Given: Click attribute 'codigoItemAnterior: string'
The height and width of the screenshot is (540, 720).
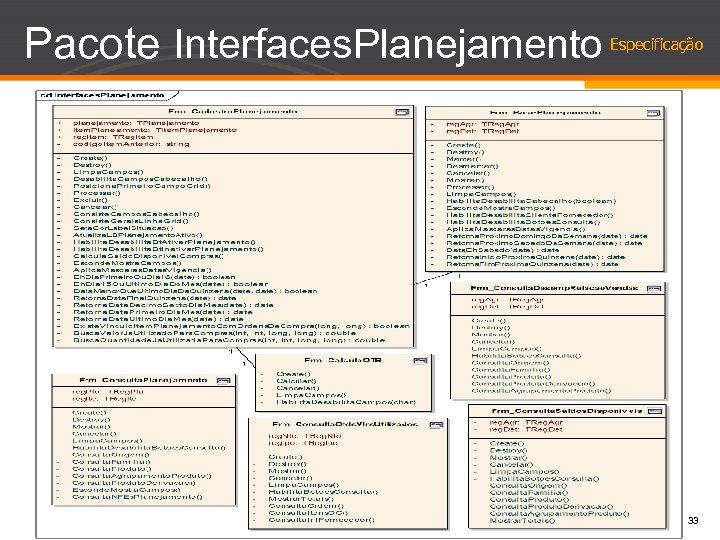Looking at the screenshot, I should [x=131, y=144].
